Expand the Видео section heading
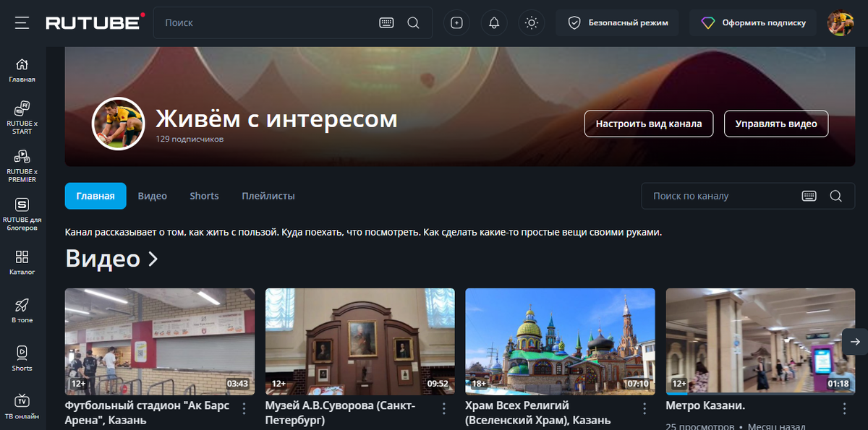Viewport: 868px width, 430px height. (111, 259)
